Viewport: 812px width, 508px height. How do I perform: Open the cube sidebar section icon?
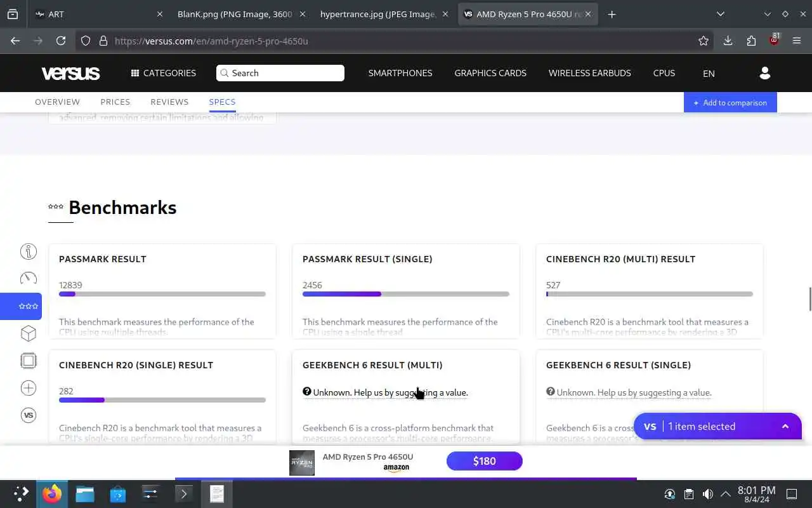[x=29, y=333]
